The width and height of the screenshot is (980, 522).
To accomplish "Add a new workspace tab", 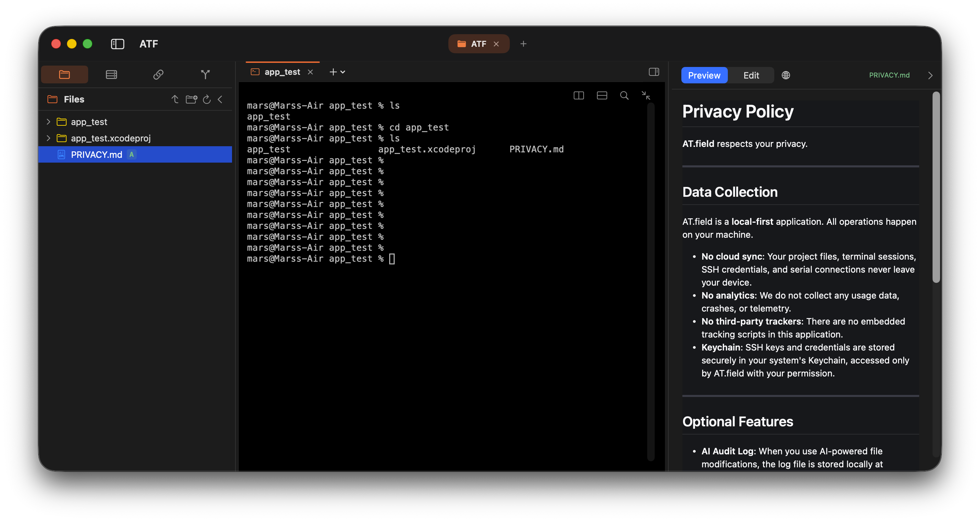I will [x=523, y=44].
